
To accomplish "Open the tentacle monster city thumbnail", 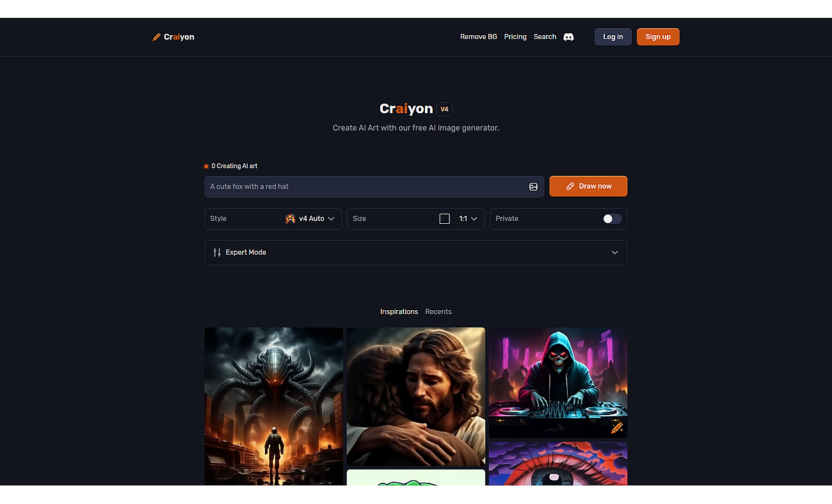I will (274, 406).
